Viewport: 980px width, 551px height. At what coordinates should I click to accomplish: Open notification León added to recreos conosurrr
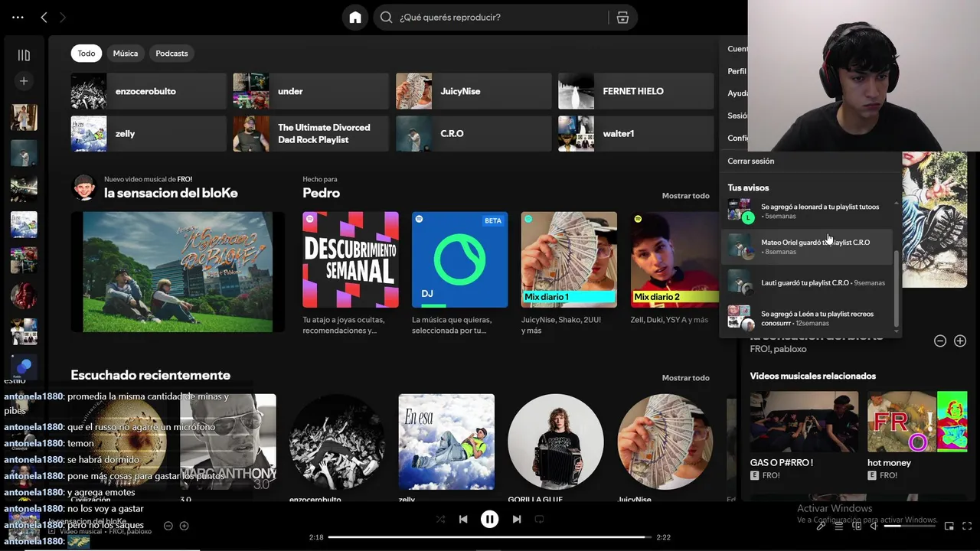[808, 318]
